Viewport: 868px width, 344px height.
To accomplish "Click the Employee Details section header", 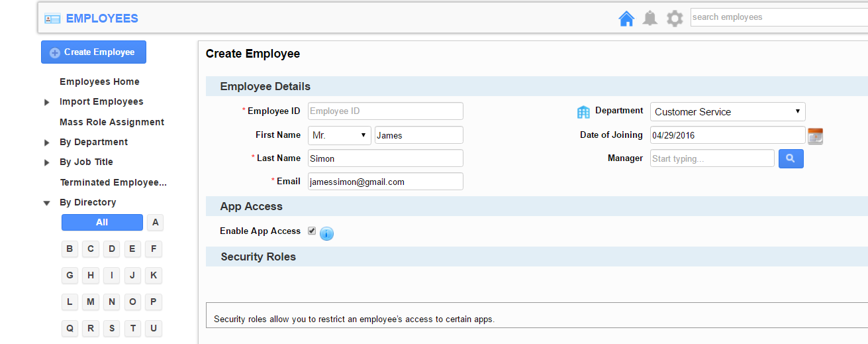I will tap(537, 86).
